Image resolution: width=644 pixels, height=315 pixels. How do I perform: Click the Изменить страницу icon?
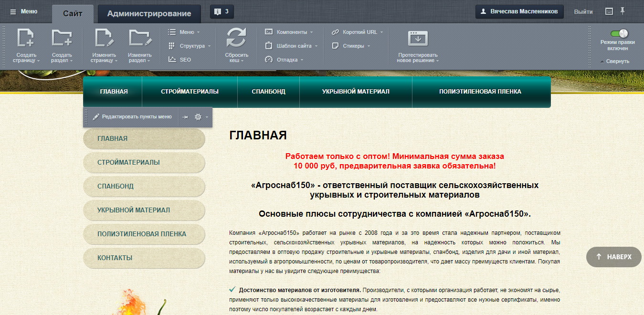(104, 38)
